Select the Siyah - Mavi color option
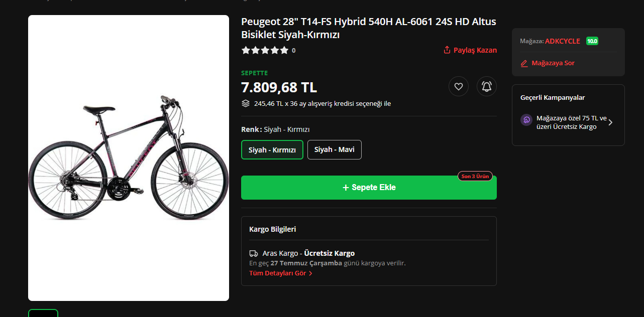 pos(334,150)
